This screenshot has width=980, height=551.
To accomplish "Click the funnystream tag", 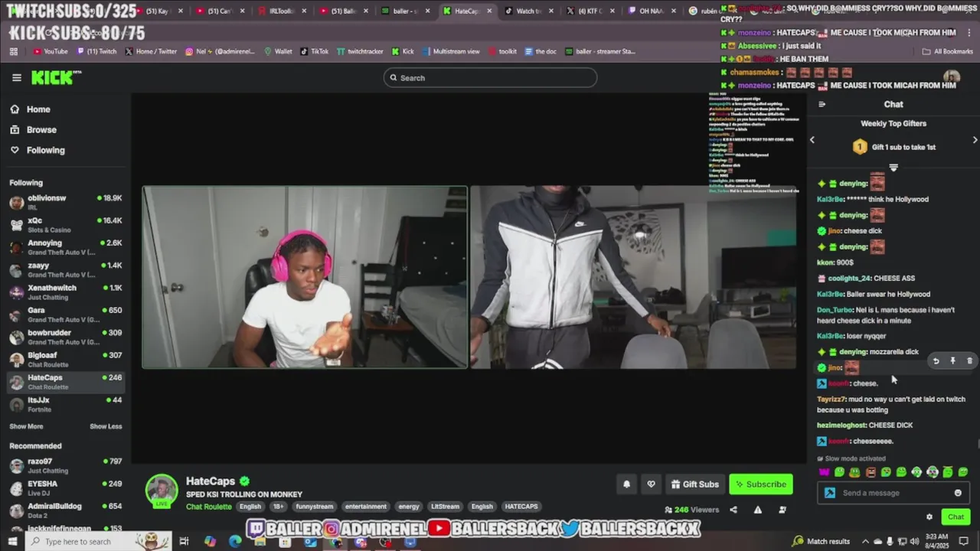I will [315, 507].
